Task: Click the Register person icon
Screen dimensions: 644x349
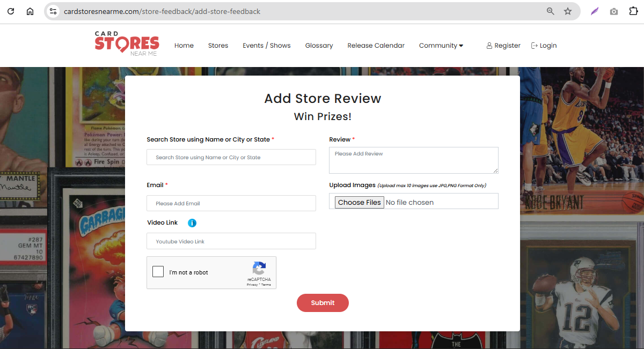Action: pos(489,46)
